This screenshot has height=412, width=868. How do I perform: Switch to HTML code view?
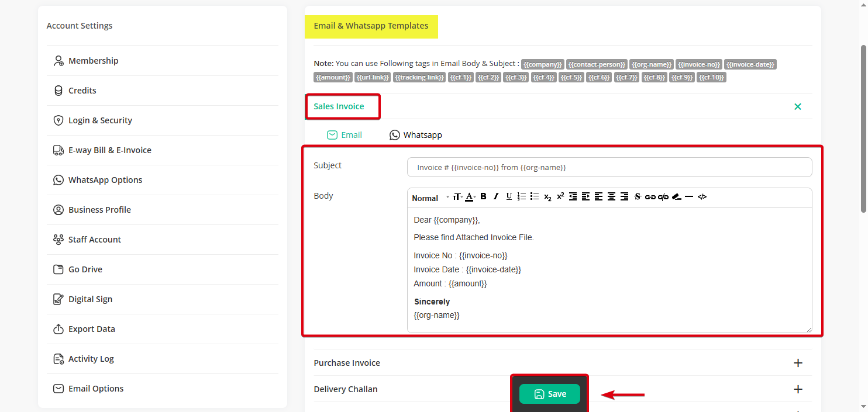pyautogui.click(x=702, y=197)
